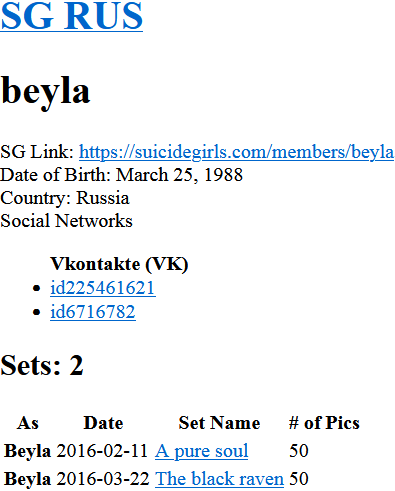This screenshot has width=395, height=491.
Task: Click the 'Sets: 2' heading
Action: coord(42,365)
